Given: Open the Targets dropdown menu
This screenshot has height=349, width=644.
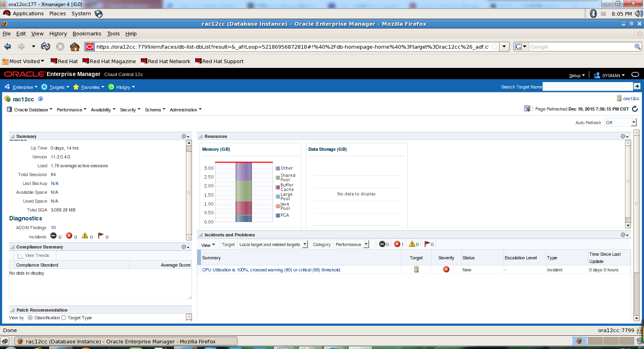Looking at the screenshot, I should point(55,87).
